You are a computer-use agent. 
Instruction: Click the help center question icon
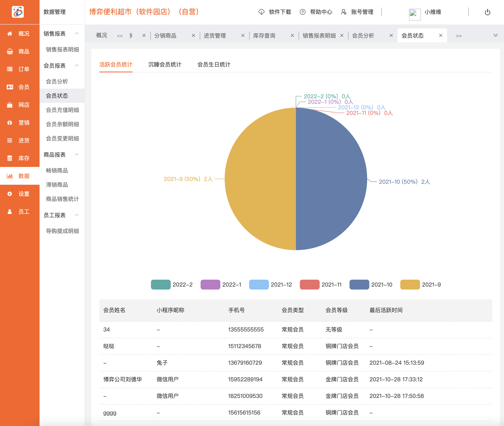pyautogui.click(x=302, y=12)
